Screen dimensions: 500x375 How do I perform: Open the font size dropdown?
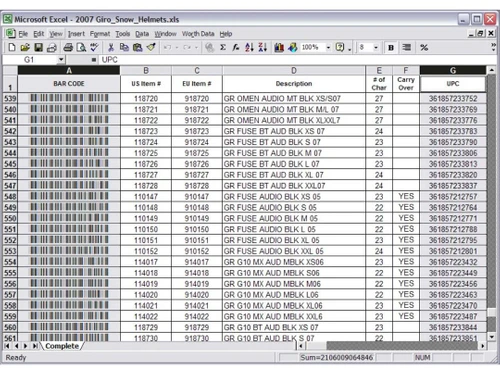(x=376, y=47)
